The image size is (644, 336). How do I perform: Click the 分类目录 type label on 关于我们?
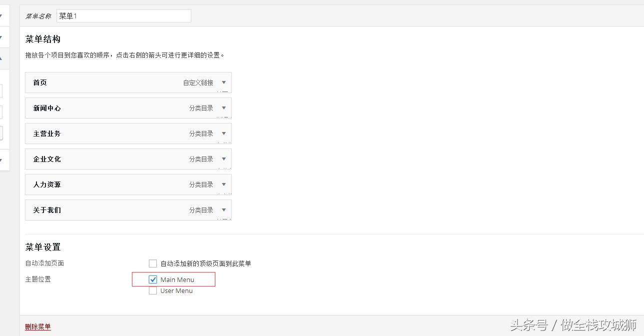coord(201,210)
